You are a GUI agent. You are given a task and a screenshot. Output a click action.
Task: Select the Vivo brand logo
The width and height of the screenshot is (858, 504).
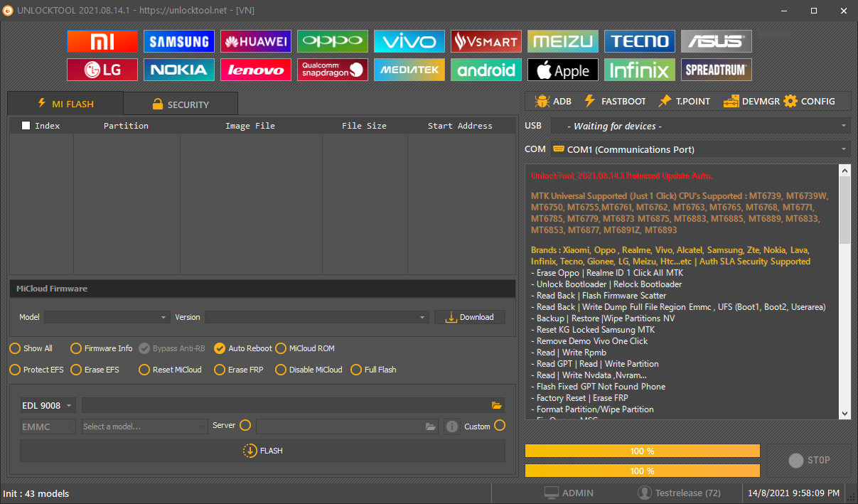[x=409, y=41]
